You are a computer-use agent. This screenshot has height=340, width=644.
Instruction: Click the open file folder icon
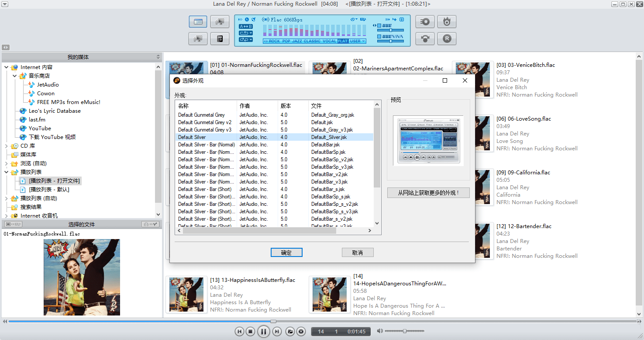coord(290,332)
